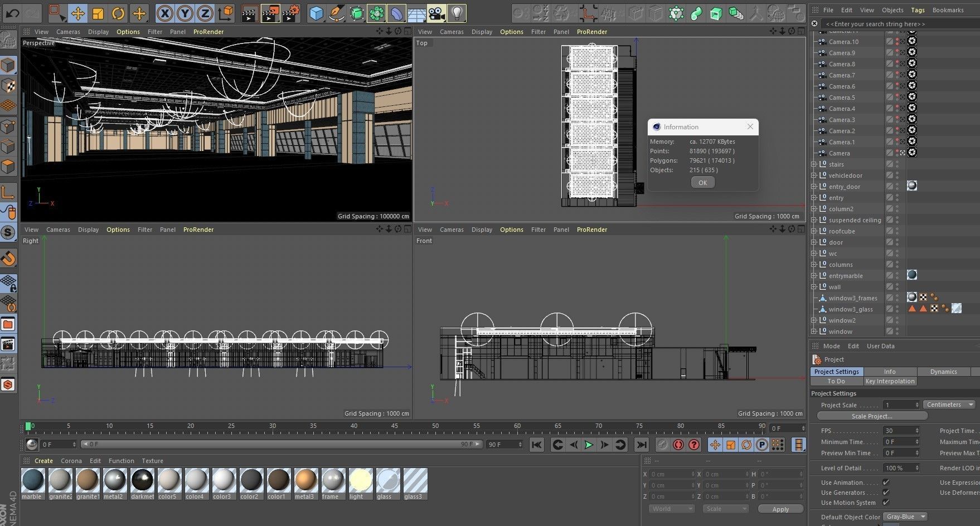Add a Cube primitive object
The width and height of the screenshot is (980, 526).
316,13
